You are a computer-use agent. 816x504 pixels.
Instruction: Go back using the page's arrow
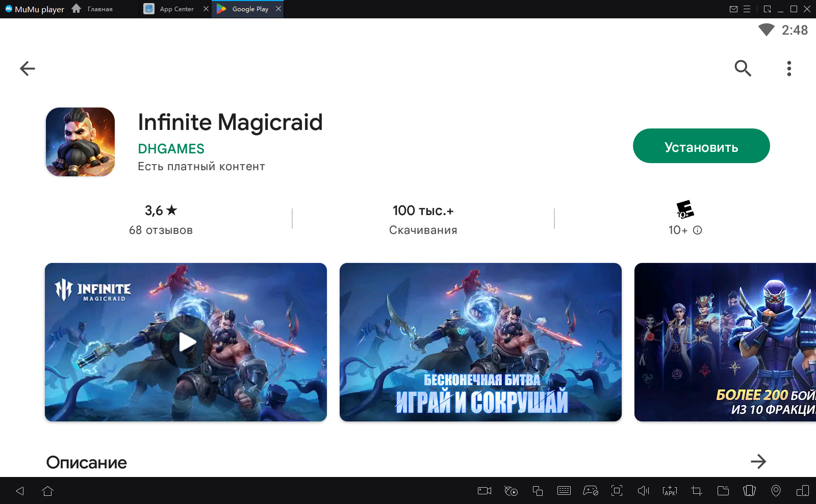tap(28, 68)
